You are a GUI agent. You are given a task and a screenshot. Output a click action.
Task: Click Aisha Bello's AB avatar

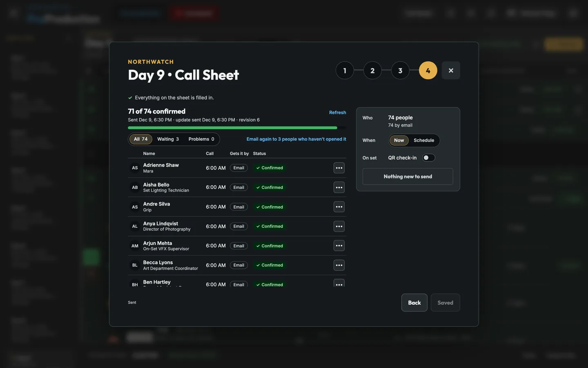coord(135,187)
